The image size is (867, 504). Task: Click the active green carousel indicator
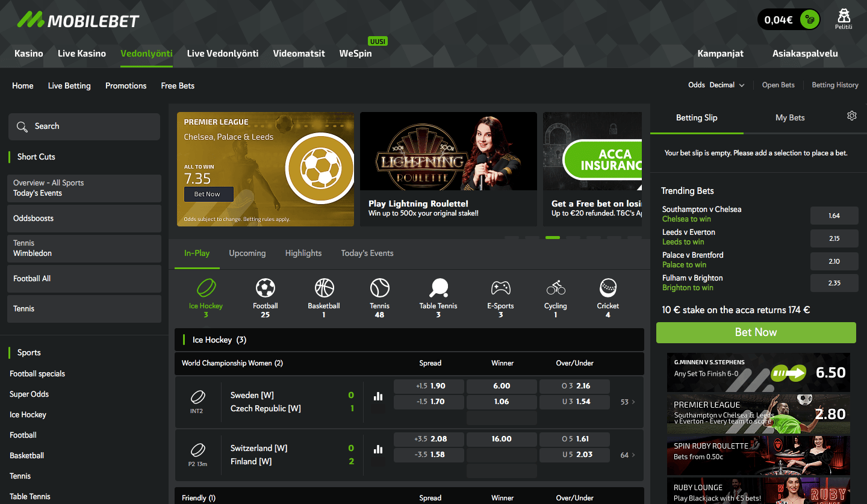(x=553, y=238)
